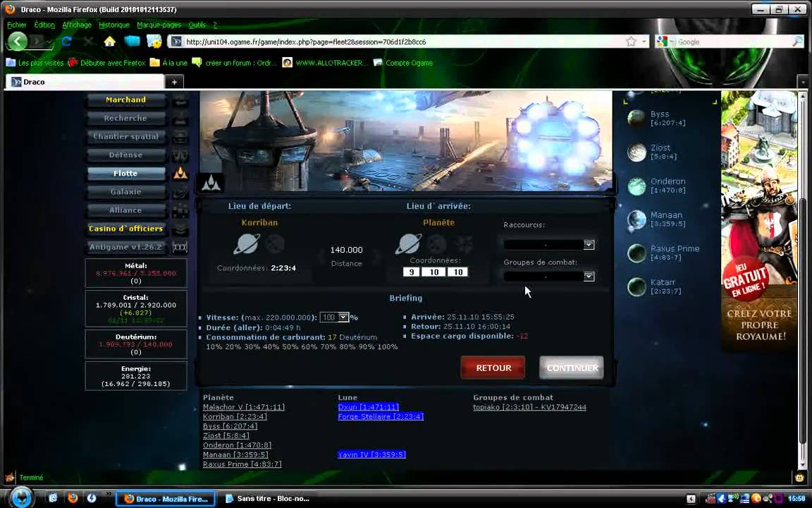The width and height of the screenshot is (812, 508).
Task: Click the Défense side icon
Action: (x=180, y=155)
